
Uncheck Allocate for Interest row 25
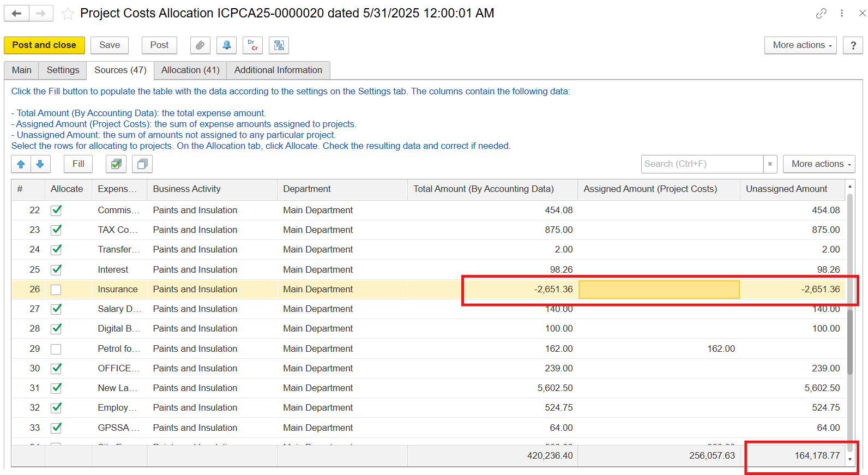[56, 270]
